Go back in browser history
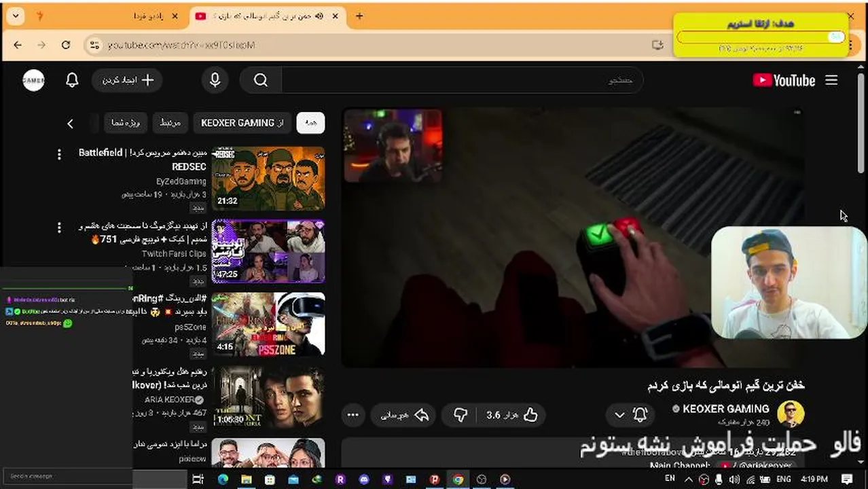The height and width of the screenshot is (489, 868). pos(18,45)
